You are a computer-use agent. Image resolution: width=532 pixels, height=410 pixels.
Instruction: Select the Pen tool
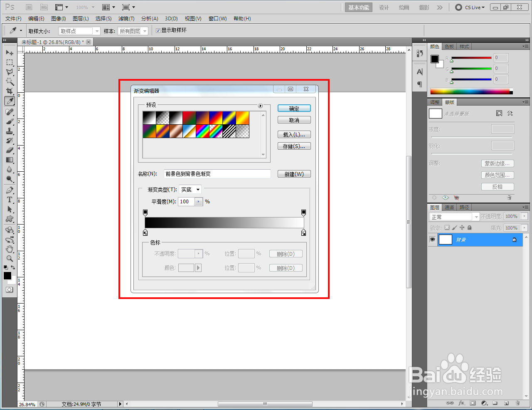10,190
